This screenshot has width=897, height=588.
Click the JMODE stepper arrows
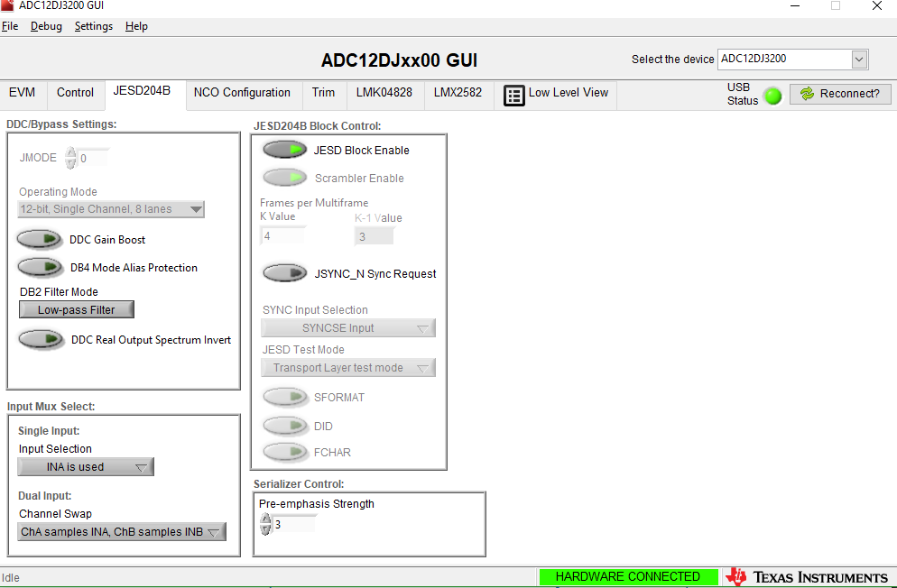tap(70, 158)
